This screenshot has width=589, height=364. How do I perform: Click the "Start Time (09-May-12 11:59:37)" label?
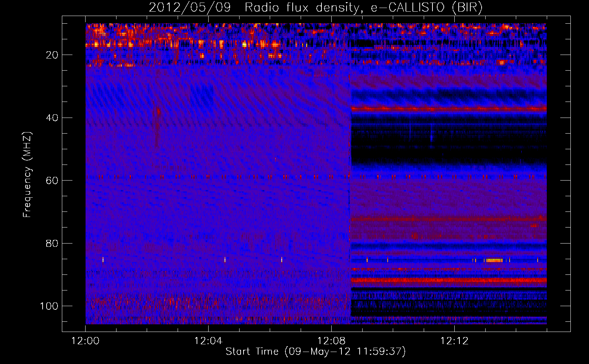(x=316, y=352)
